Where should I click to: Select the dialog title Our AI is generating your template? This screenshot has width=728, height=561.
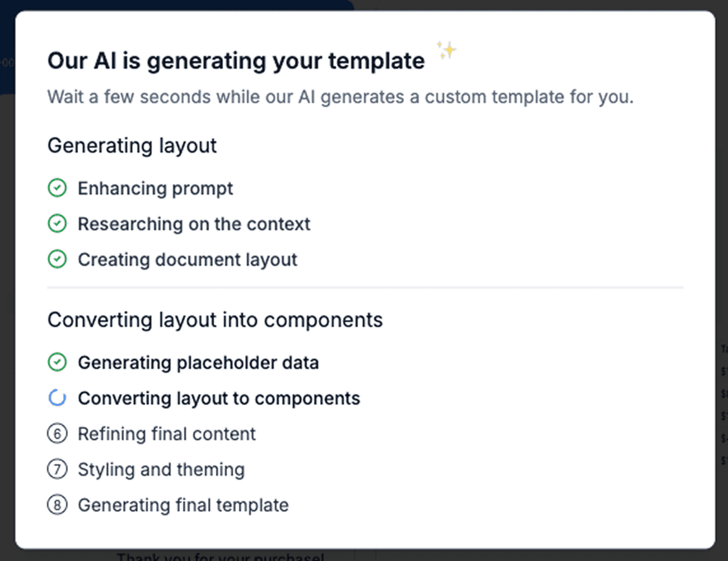[235, 60]
